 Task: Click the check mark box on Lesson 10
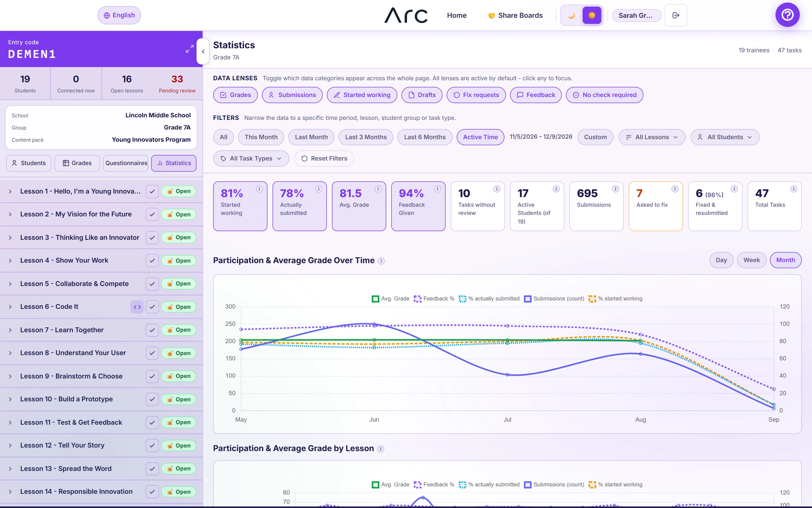coord(152,399)
